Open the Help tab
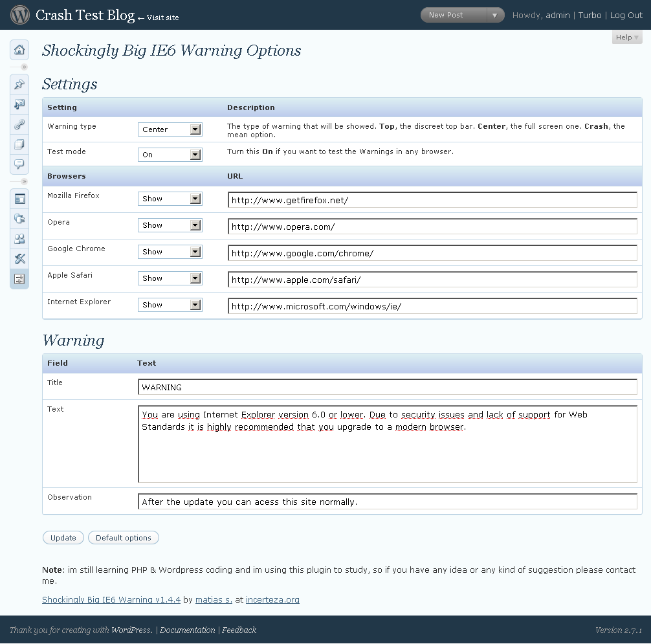The width and height of the screenshot is (651, 644). pos(627,38)
